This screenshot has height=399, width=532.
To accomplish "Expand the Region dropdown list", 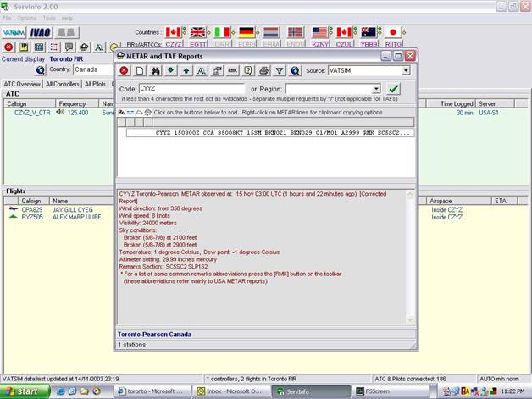I will pos(376,88).
